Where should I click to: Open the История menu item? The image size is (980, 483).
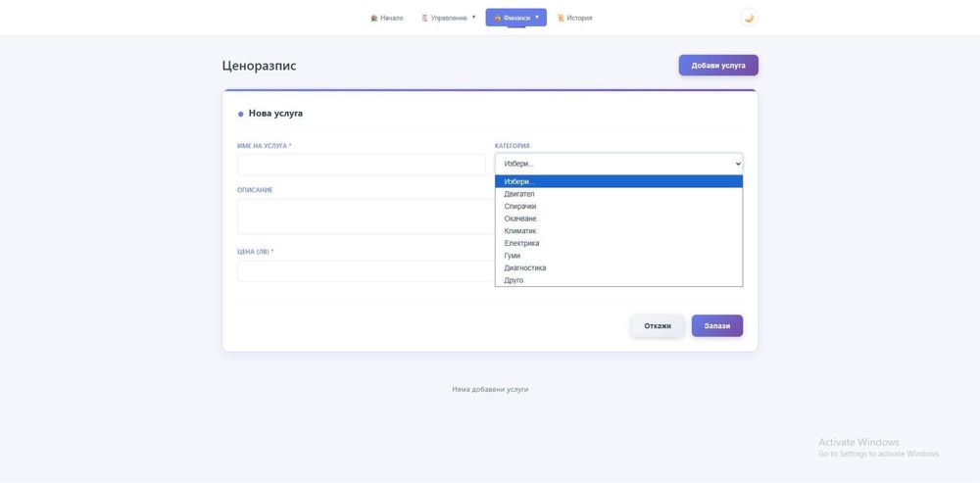tap(579, 18)
